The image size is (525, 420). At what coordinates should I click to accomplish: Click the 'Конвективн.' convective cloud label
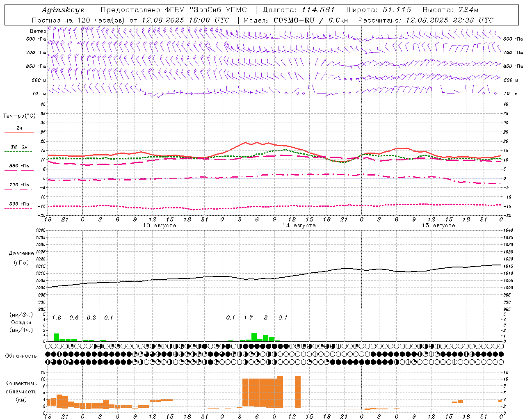click(21, 383)
